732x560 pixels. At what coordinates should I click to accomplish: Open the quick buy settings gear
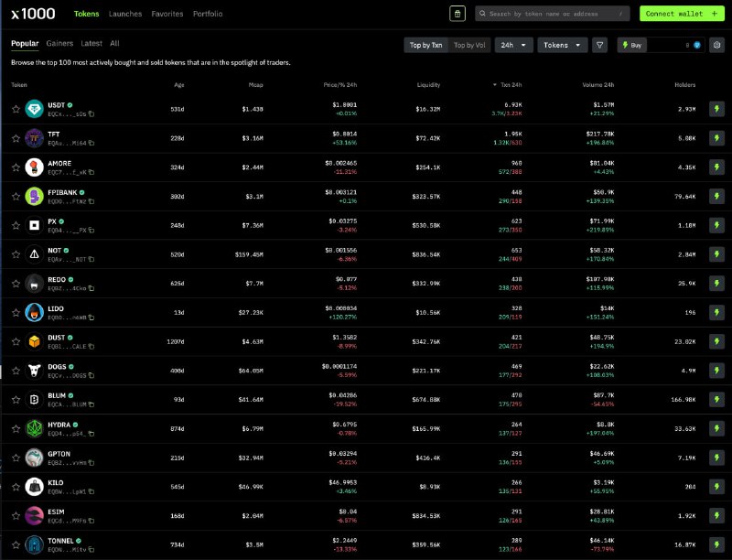pos(717,44)
